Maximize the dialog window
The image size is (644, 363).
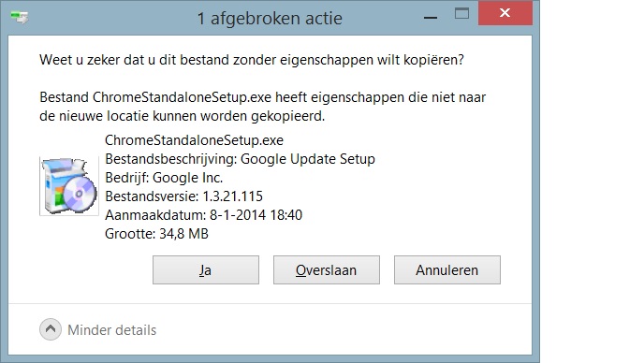(461, 14)
